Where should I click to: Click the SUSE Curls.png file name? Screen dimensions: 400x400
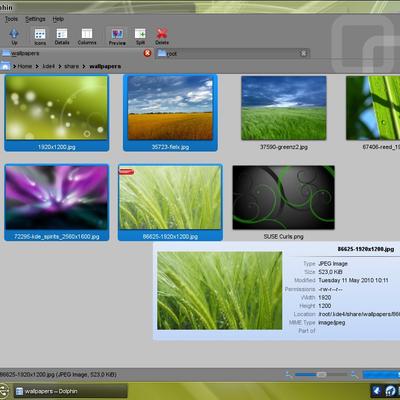[284, 236]
